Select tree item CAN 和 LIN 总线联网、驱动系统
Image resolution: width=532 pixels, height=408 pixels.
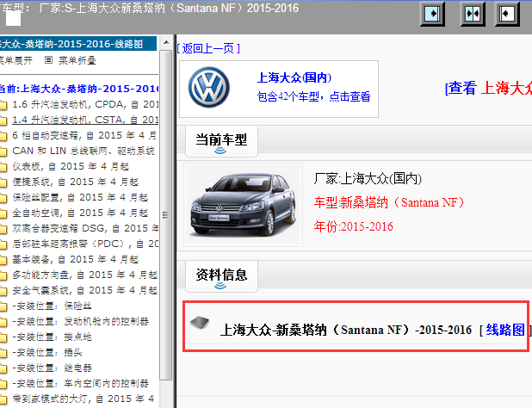click(84, 151)
